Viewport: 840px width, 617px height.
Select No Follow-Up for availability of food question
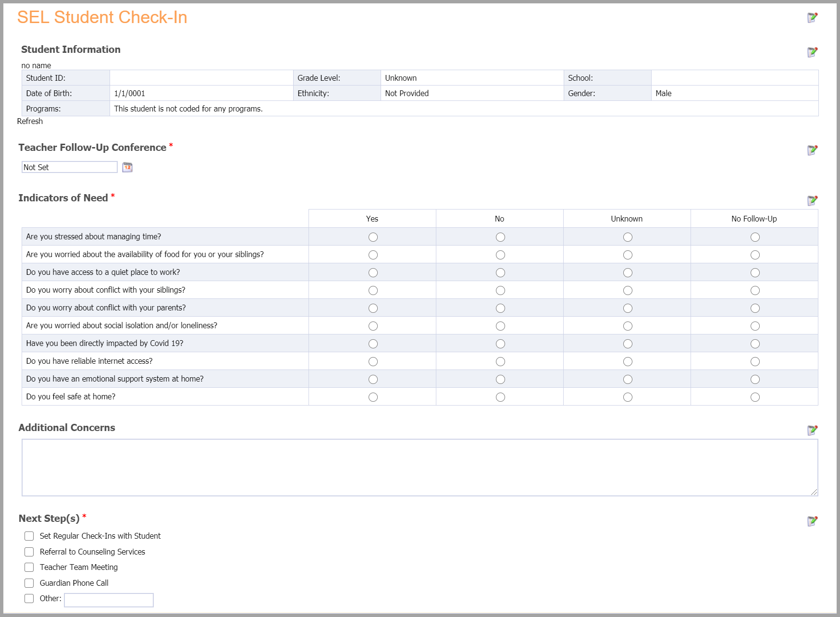point(755,255)
